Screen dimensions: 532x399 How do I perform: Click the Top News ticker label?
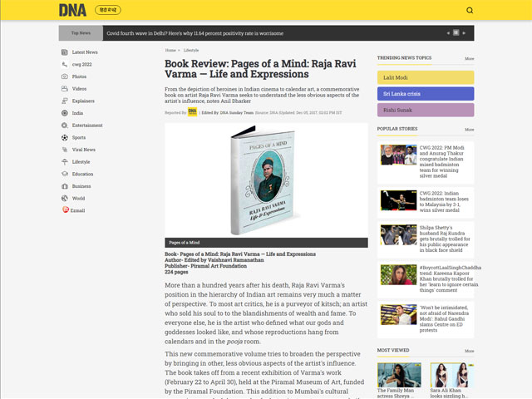[x=81, y=33]
